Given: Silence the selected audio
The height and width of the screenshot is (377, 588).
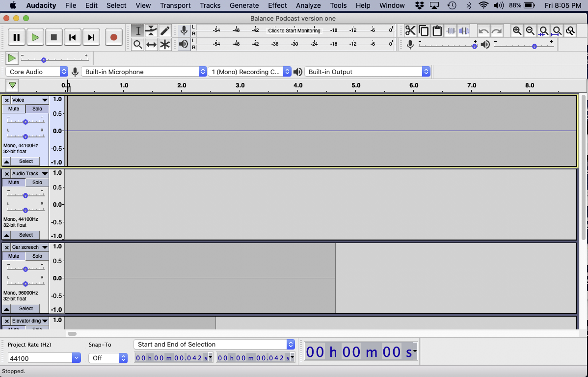Looking at the screenshot, I should pos(464,31).
